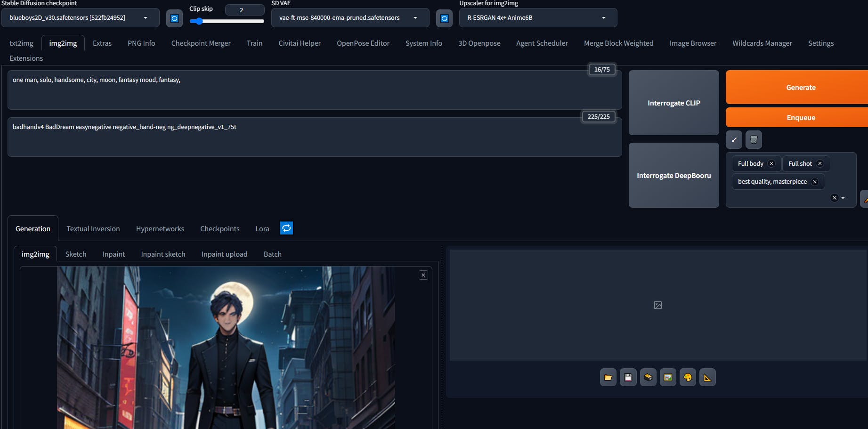Send image to extras via triangle ruler icon
The image size is (868, 429).
click(x=707, y=377)
